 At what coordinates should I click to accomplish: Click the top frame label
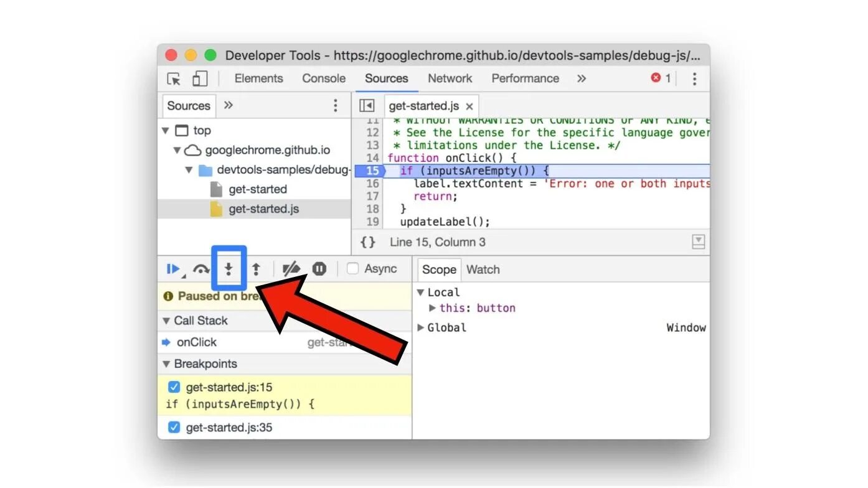[x=202, y=131]
